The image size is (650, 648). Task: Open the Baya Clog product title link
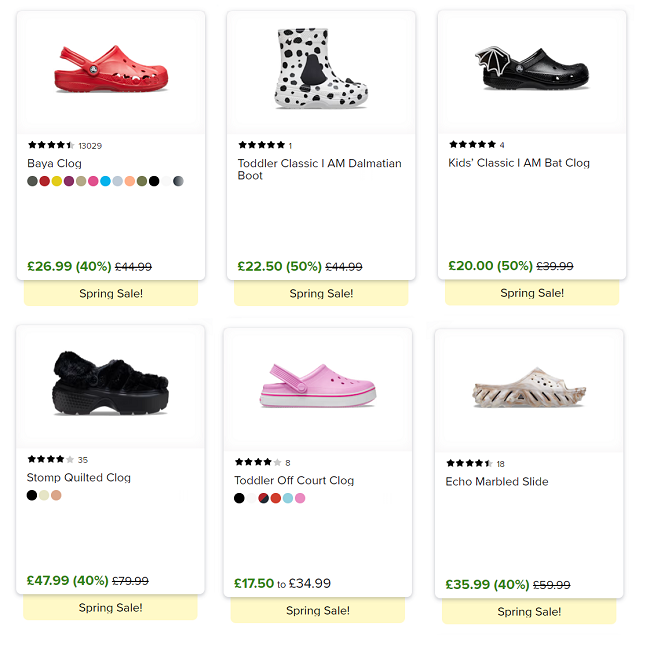pyautogui.click(x=55, y=163)
